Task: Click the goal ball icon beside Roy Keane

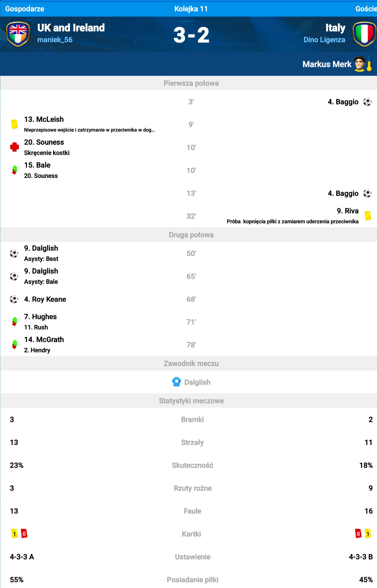Action: click(x=14, y=299)
